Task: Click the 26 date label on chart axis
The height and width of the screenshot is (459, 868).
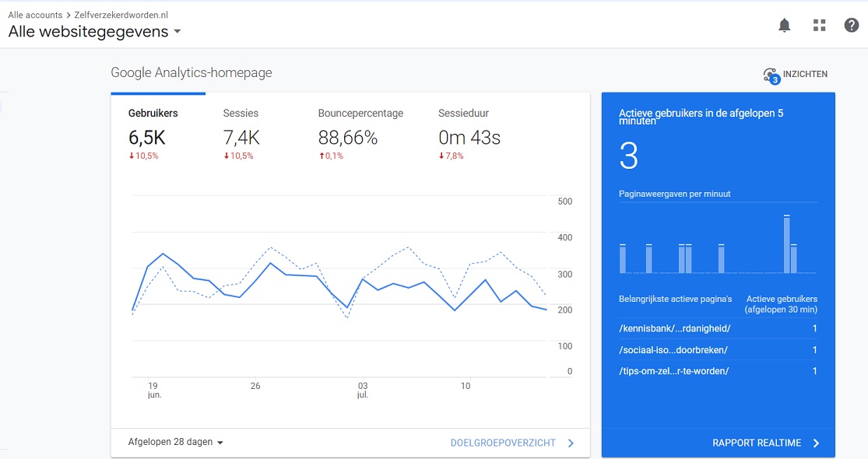Action: pos(255,386)
